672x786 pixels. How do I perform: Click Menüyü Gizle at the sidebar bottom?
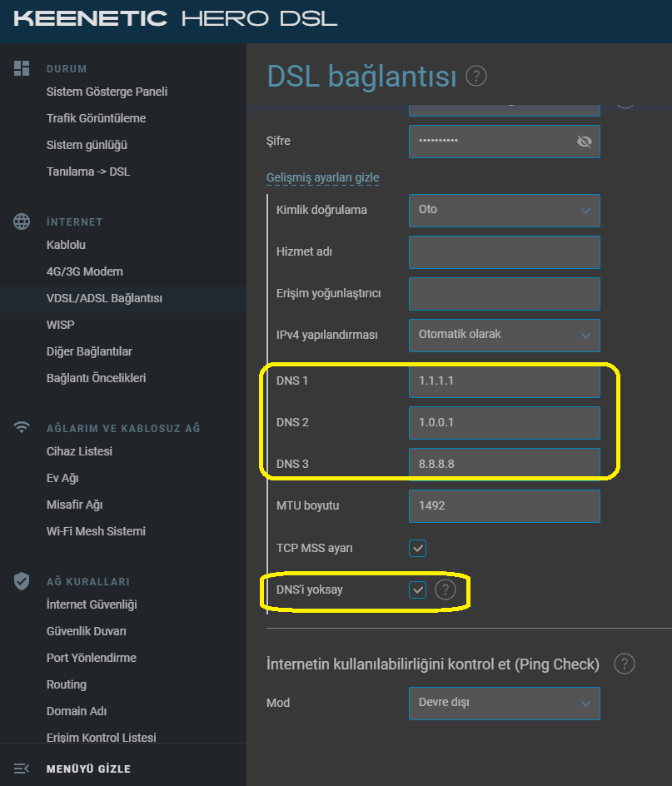88,769
